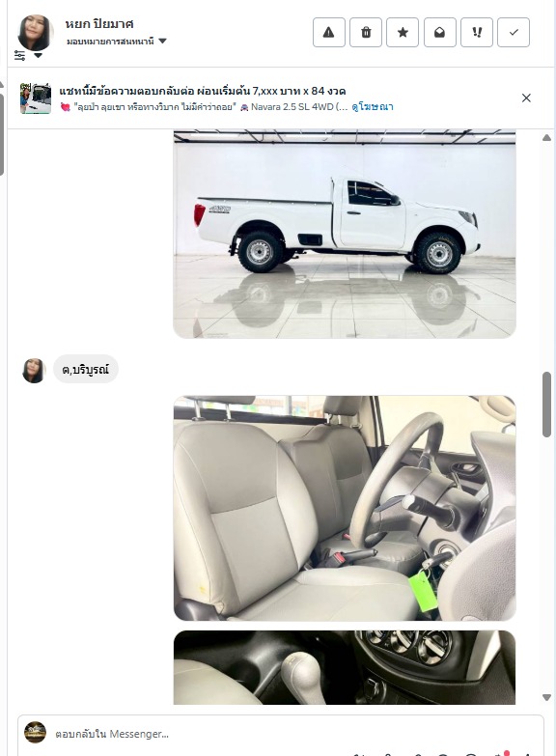556x756 pixels.
Task: Star this conversation with the star icon
Action: point(403,32)
